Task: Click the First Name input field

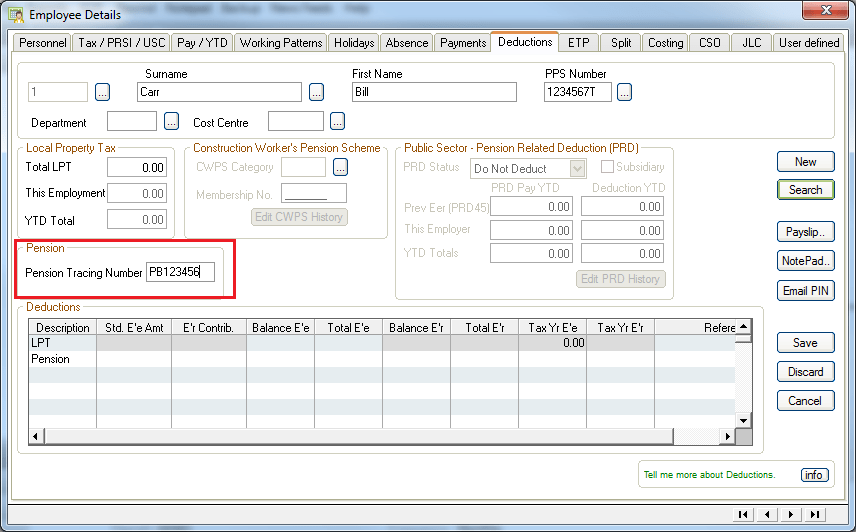Action: 434,92
